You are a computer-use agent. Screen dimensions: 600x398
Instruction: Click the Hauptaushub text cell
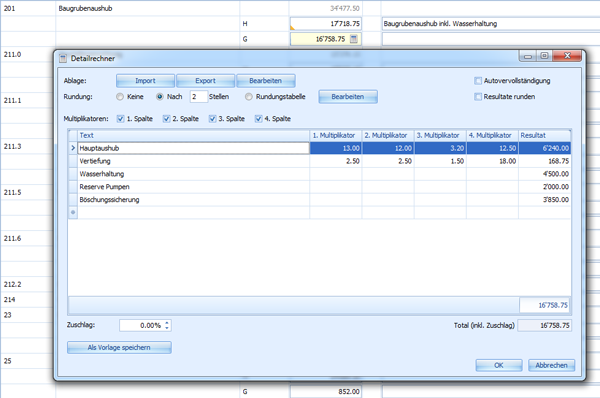click(x=193, y=148)
